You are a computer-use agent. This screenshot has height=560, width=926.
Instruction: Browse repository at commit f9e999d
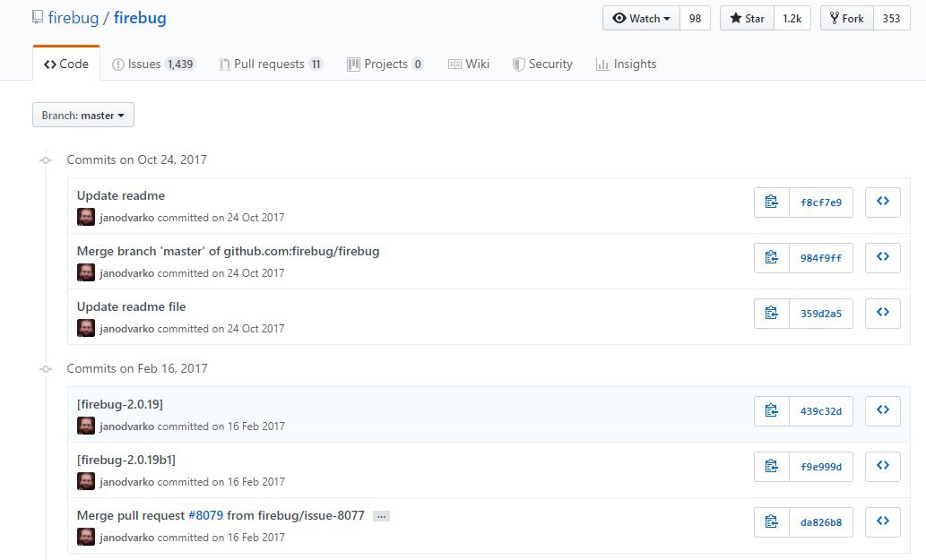[x=883, y=467]
